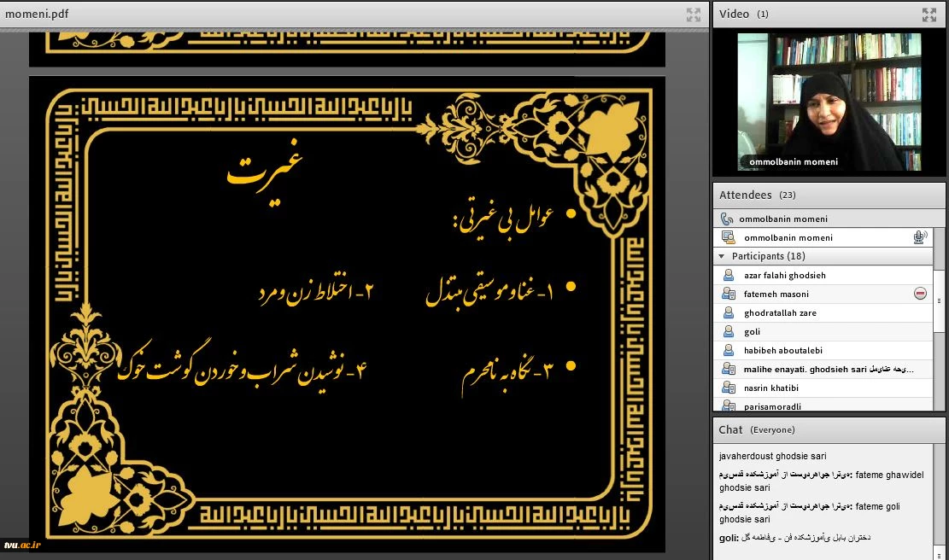
Task: Collapse the Participants (18) group
Action: (x=723, y=256)
